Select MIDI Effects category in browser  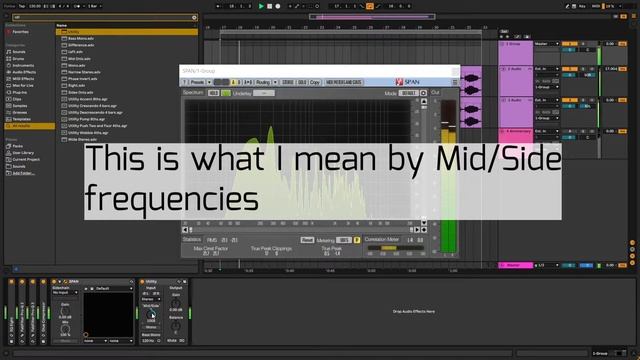point(23,79)
